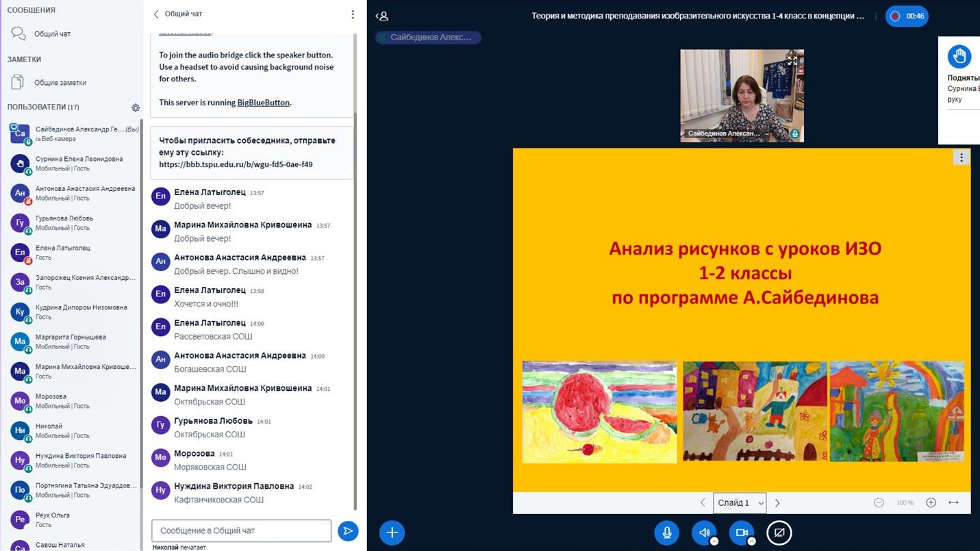Screen dimensions: 980x551
Task: Go to the next slide
Action: point(777,502)
